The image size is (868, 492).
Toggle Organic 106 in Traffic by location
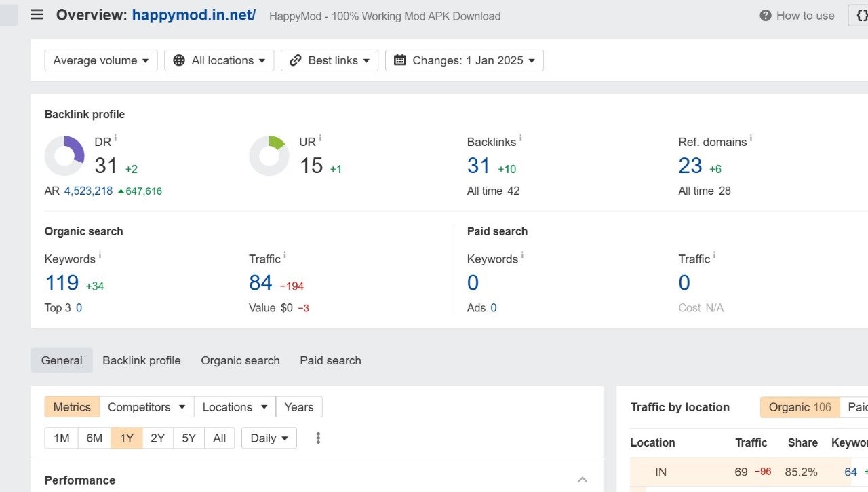[800, 407]
